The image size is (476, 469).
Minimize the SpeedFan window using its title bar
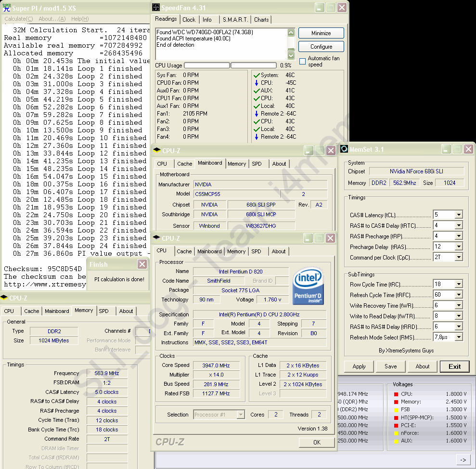point(319,8)
